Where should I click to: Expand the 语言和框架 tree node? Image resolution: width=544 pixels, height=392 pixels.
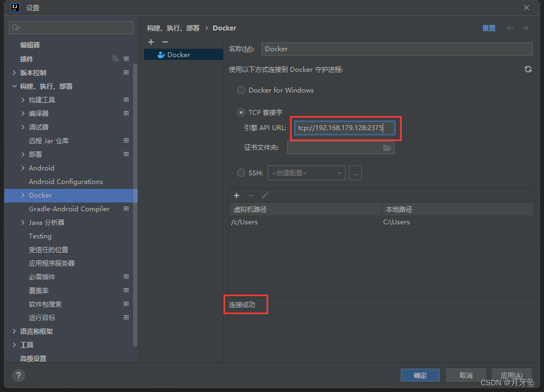click(14, 332)
